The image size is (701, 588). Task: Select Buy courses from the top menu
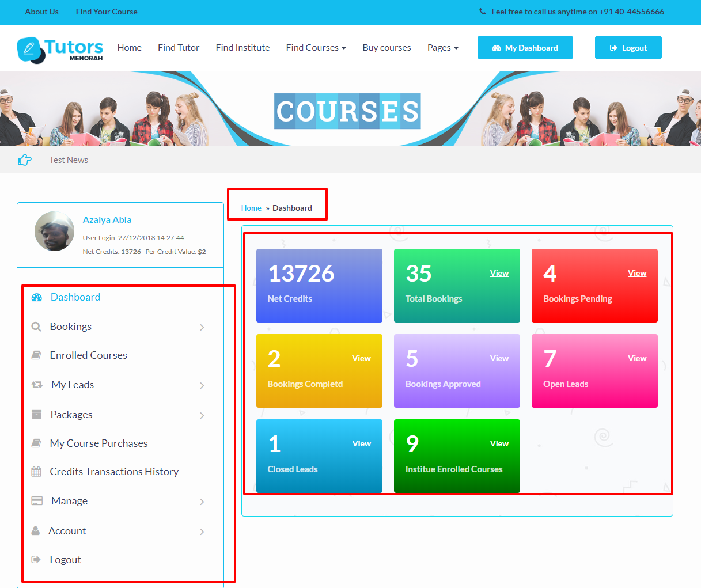(x=387, y=48)
